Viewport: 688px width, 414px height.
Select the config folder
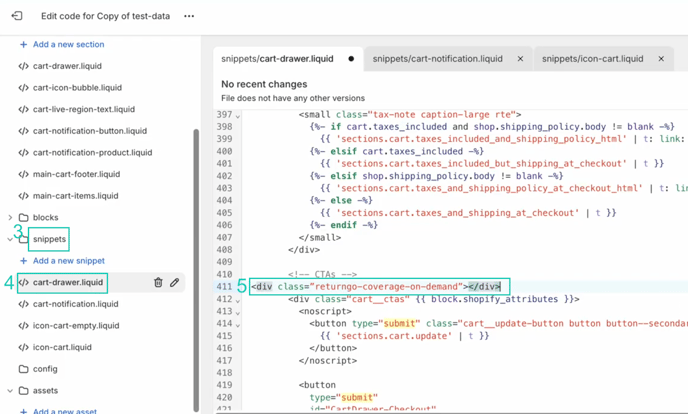click(x=45, y=369)
